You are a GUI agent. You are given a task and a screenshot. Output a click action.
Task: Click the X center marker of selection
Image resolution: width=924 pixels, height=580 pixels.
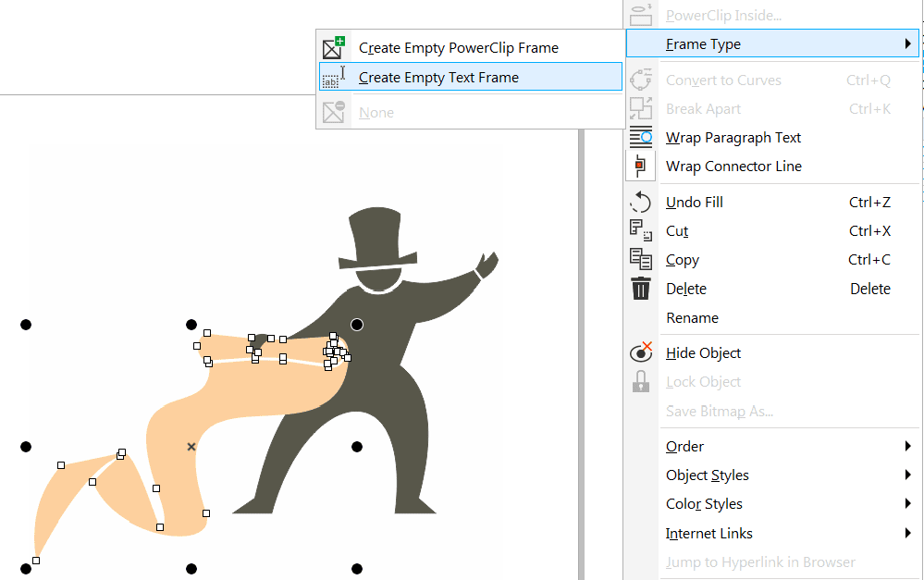(191, 447)
